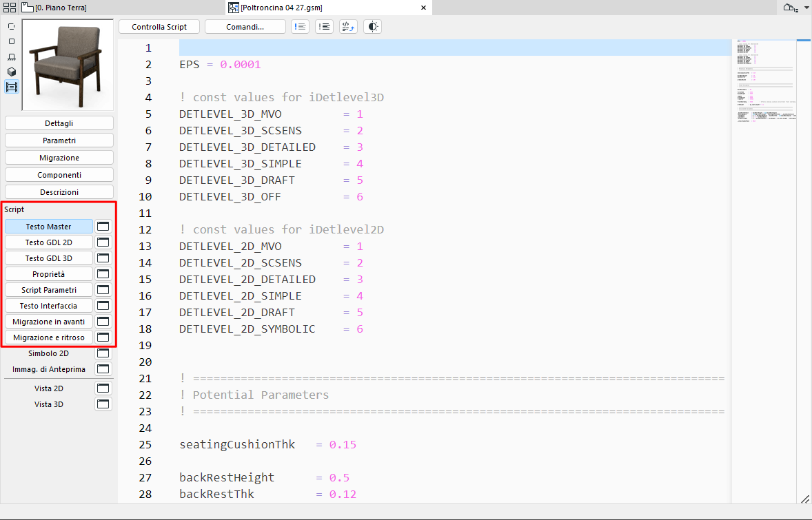
Task: Toggle line numbering with the first list icon
Action: pos(300,26)
